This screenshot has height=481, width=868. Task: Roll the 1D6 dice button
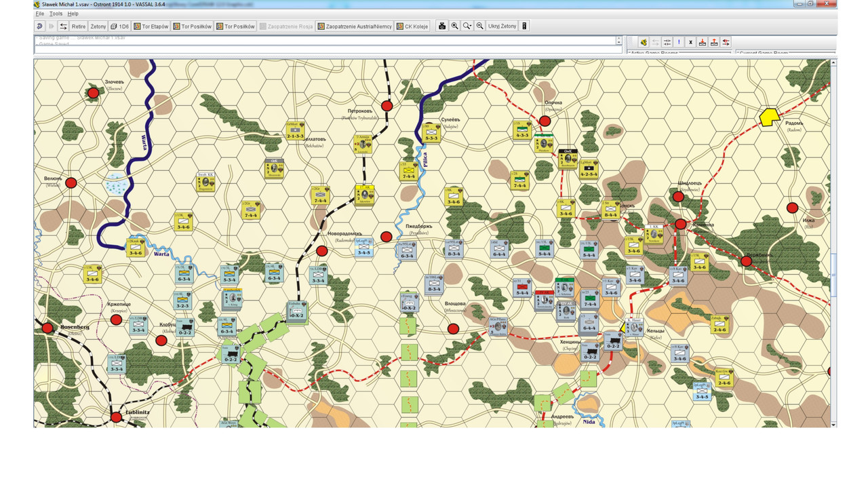pos(120,26)
